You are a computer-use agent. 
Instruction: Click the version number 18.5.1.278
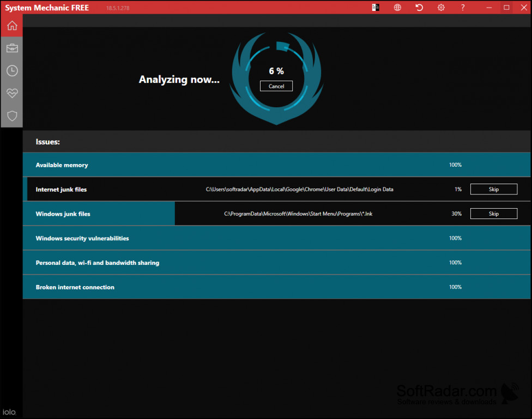click(x=117, y=8)
